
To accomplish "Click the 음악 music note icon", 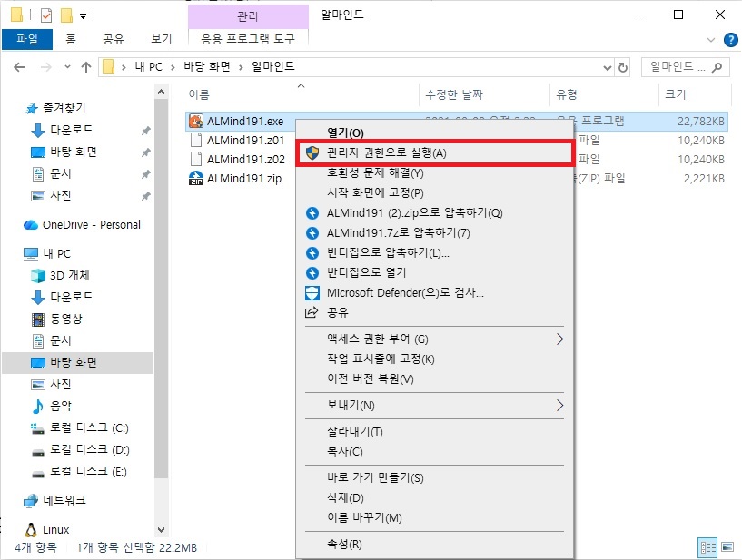I will click(37, 406).
